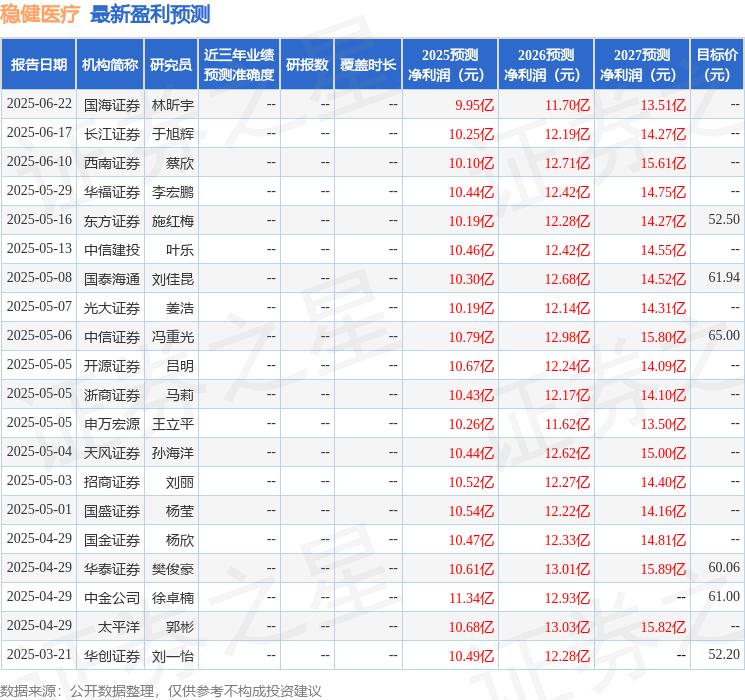Click 申万宏源 institution cell
Viewport: 745px width, 700px height.
112,423
